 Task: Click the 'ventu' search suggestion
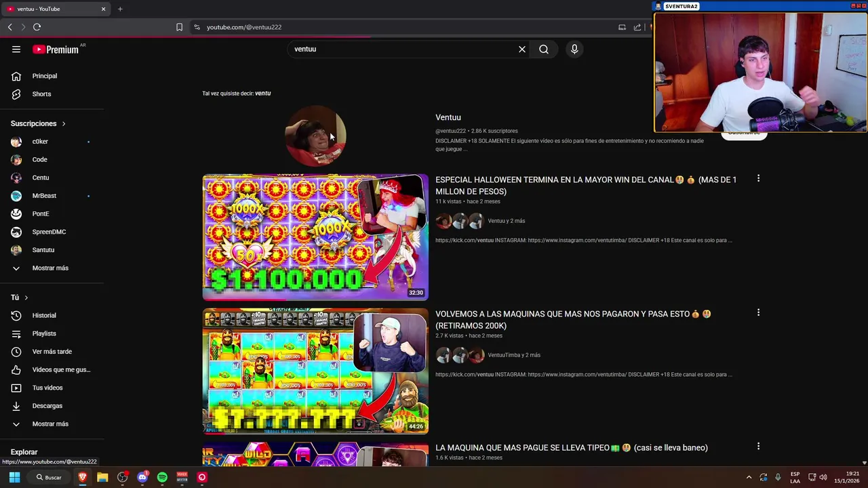pyautogui.click(x=262, y=94)
